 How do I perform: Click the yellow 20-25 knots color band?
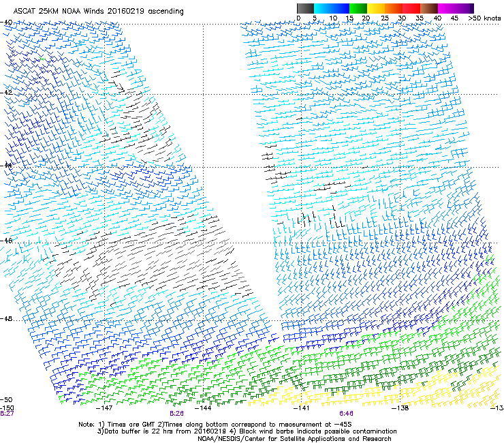[x=376, y=8]
